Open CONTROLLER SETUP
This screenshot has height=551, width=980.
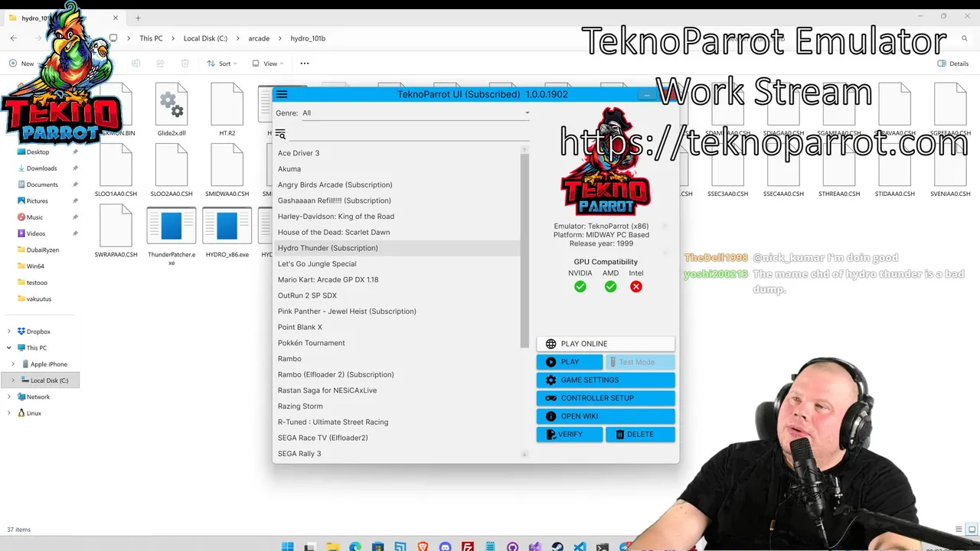[x=606, y=398]
